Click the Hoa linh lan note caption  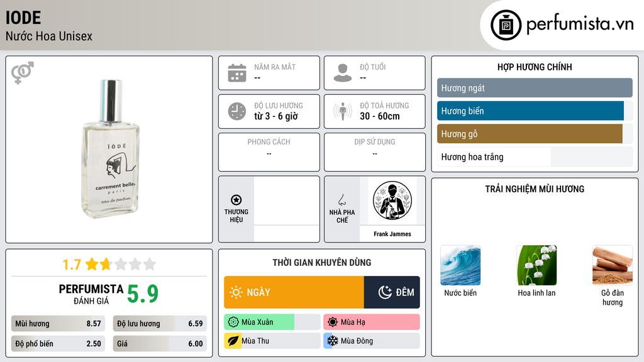click(x=536, y=293)
